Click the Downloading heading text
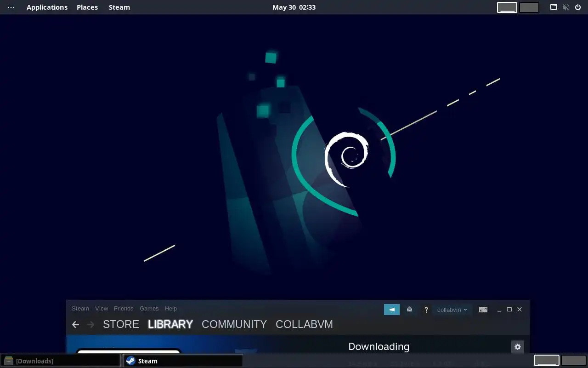 379,346
